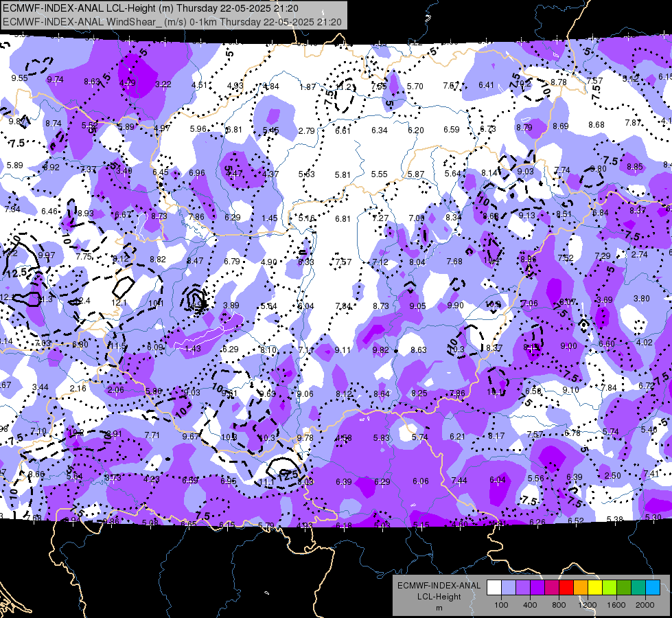The width and height of the screenshot is (672, 618).
Task: Click the legend scale value 2000
Action: [x=645, y=605]
